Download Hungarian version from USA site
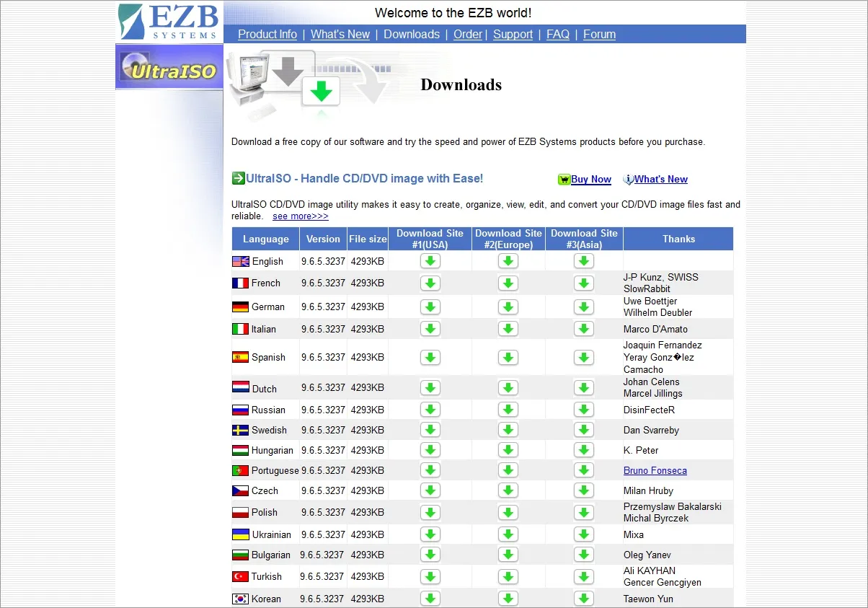The width and height of the screenshot is (868, 608). pyautogui.click(x=430, y=450)
